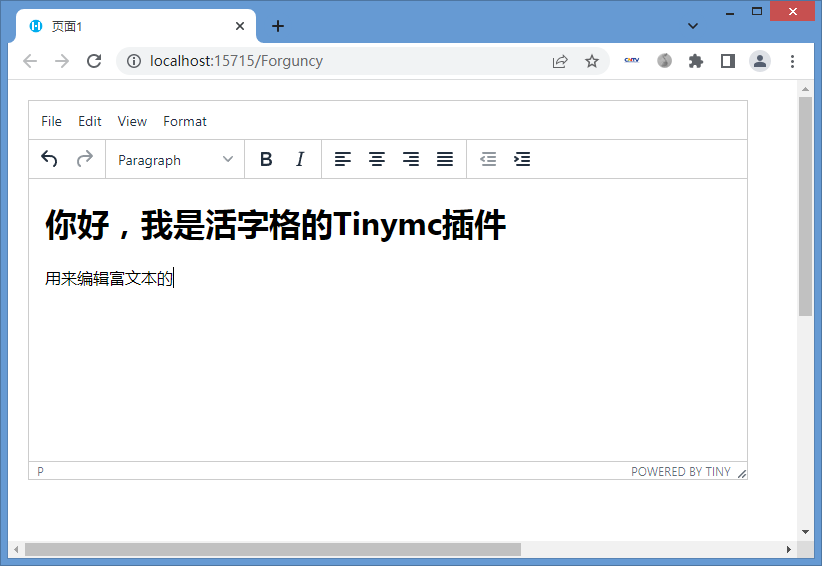Click the vertical scrollbar thumb
The width and height of the screenshot is (822, 566).
click(805, 206)
